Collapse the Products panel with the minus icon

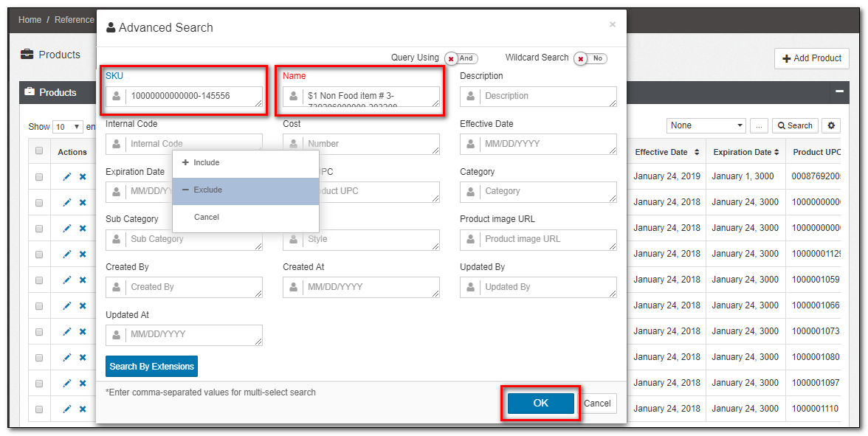coord(840,91)
